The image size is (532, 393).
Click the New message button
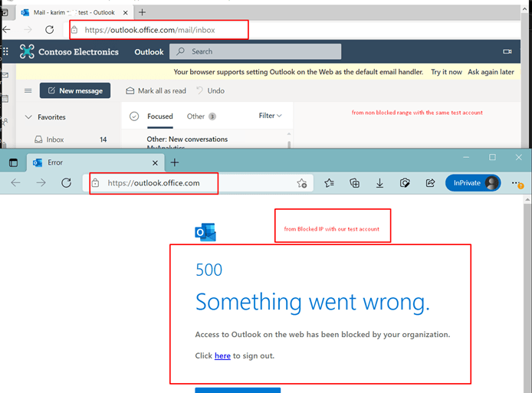pos(75,90)
